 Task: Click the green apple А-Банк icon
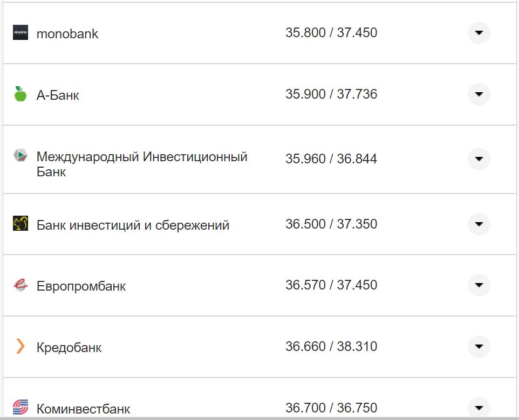point(20,94)
